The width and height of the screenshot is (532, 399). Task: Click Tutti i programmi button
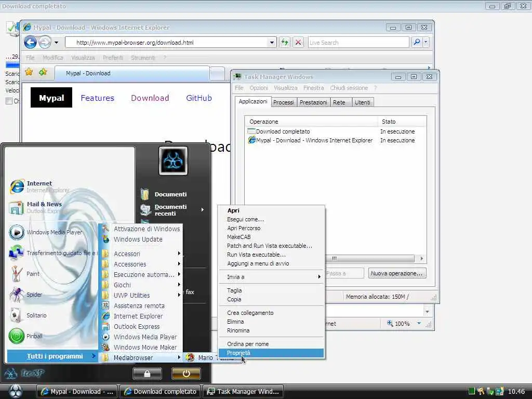tap(52, 356)
